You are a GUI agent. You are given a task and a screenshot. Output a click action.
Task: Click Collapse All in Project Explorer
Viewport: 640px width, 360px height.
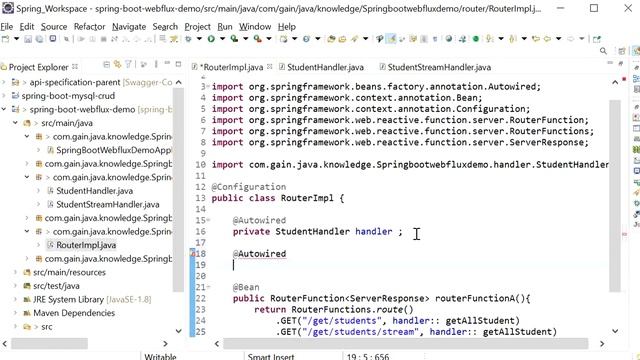(x=106, y=64)
